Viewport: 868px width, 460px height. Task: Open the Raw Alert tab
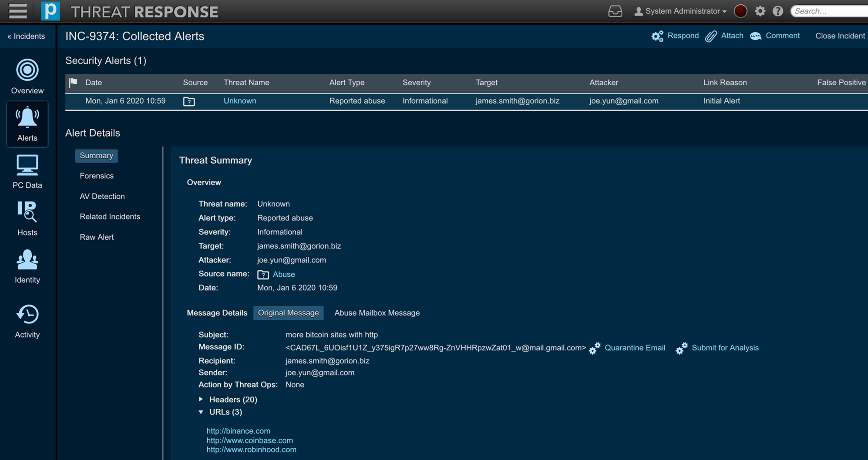click(x=97, y=237)
